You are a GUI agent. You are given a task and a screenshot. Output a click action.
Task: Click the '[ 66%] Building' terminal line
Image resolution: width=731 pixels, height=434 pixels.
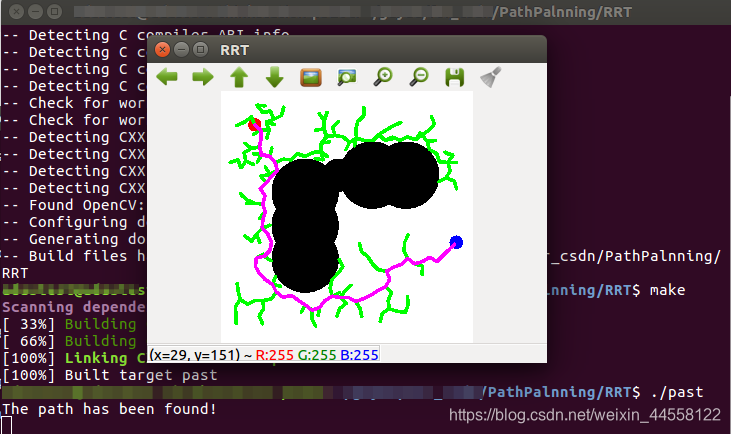(x=69, y=341)
